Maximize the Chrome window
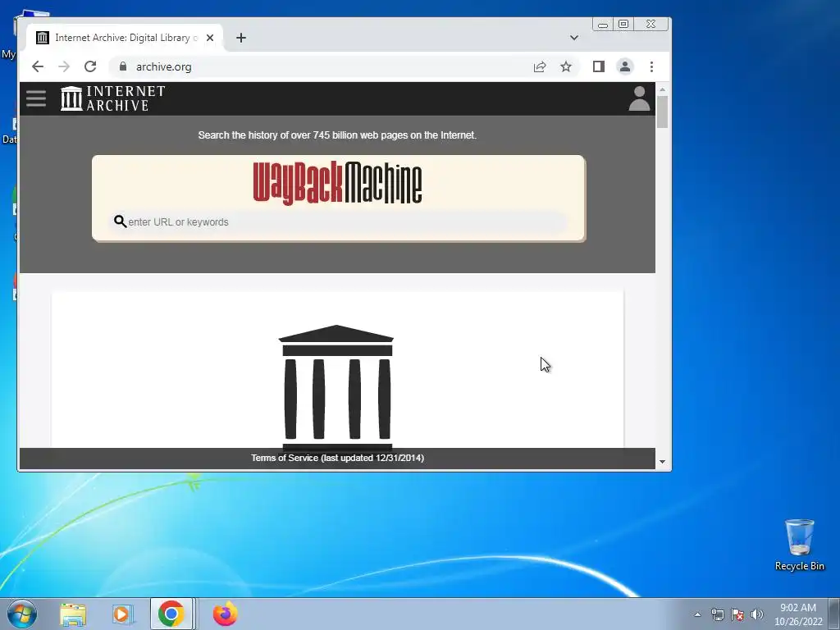The width and height of the screenshot is (840, 630). [623, 24]
